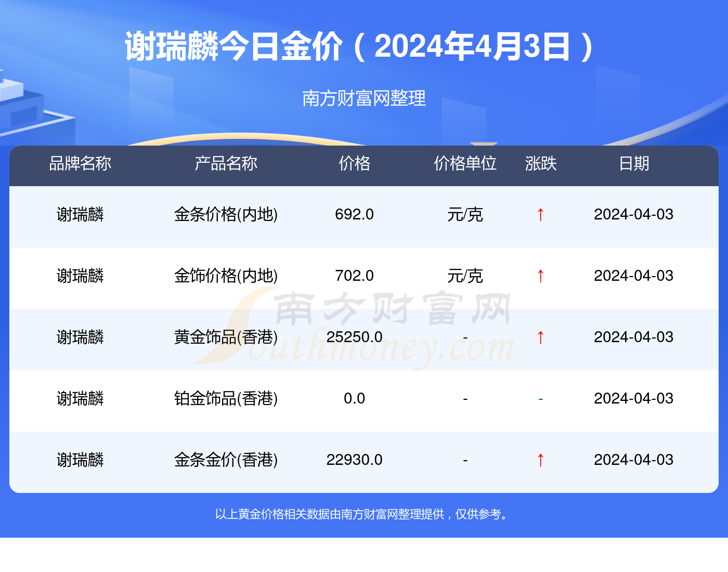Image resolution: width=728 pixels, height=572 pixels.
Task: Click brand 谢瑞麟 in 金条金价(香港) row
Action: click(80, 460)
